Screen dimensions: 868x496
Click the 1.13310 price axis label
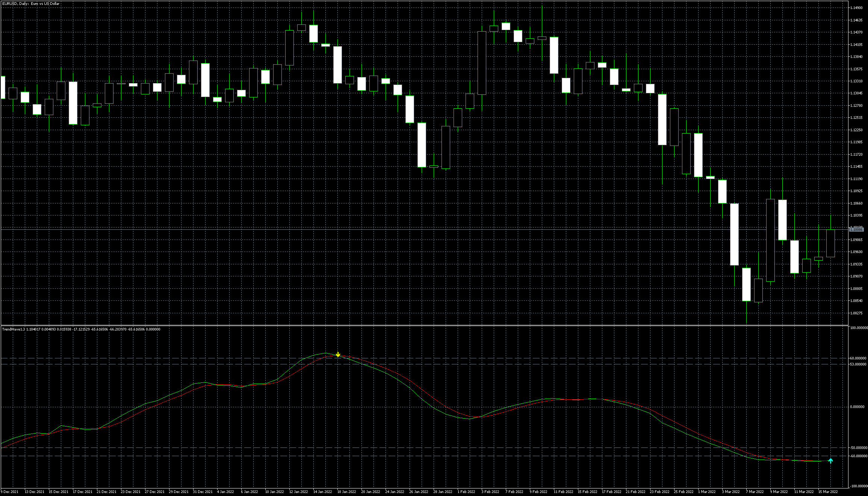pyautogui.click(x=856, y=81)
